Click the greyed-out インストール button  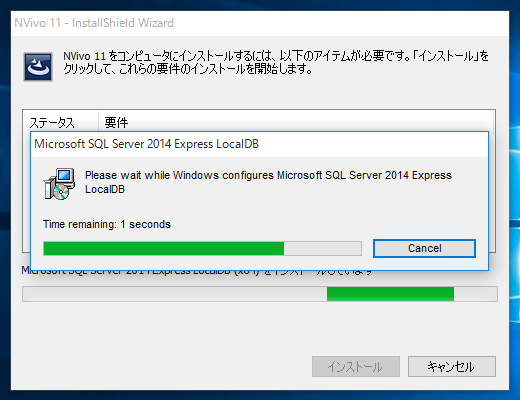tap(356, 367)
